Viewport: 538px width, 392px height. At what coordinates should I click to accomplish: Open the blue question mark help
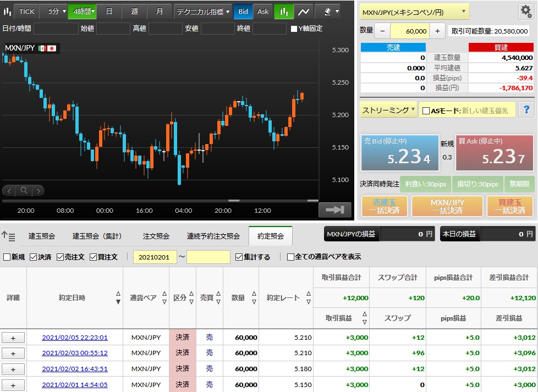pyautogui.click(x=526, y=110)
